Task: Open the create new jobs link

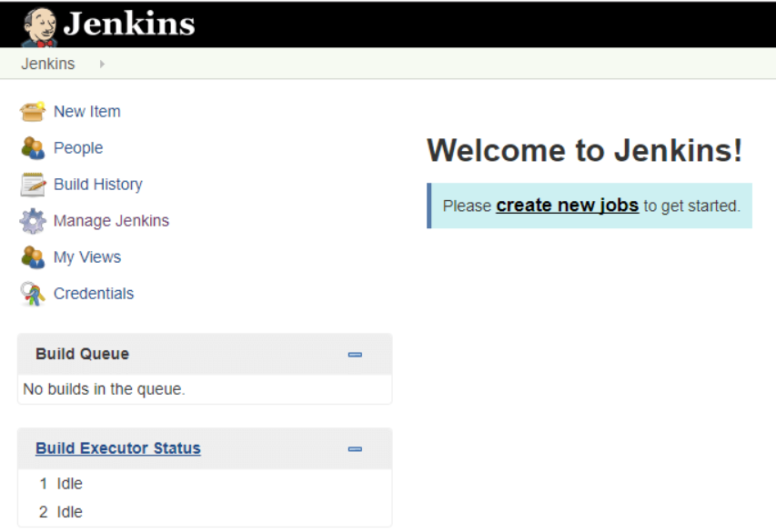Action: [566, 205]
